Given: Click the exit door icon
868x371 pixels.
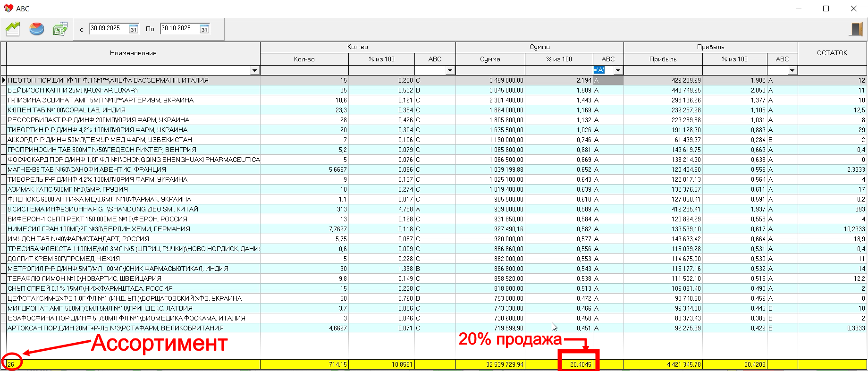Looking at the screenshot, I should pos(856,29).
